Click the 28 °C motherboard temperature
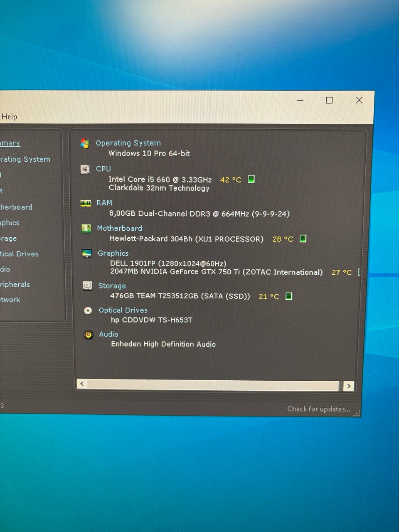The height and width of the screenshot is (532, 399). tap(283, 239)
